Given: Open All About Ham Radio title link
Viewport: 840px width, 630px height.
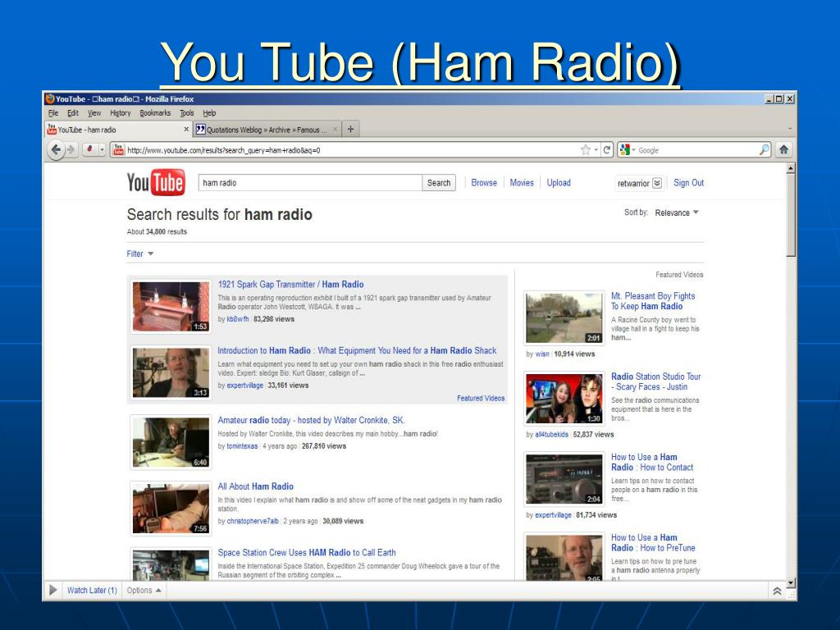Looking at the screenshot, I should (x=256, y=486).
